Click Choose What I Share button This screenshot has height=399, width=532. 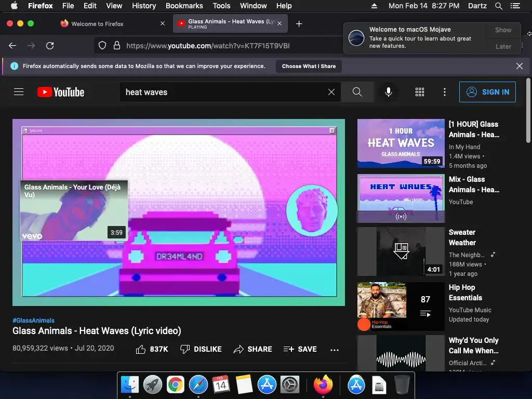coord(309,66)
